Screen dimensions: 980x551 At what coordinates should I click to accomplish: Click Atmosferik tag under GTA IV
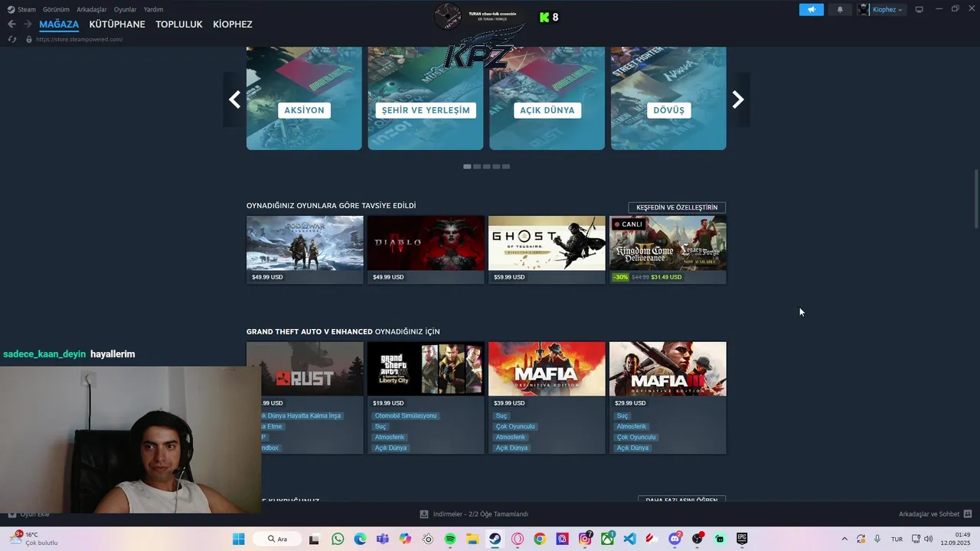click(390, 437)
